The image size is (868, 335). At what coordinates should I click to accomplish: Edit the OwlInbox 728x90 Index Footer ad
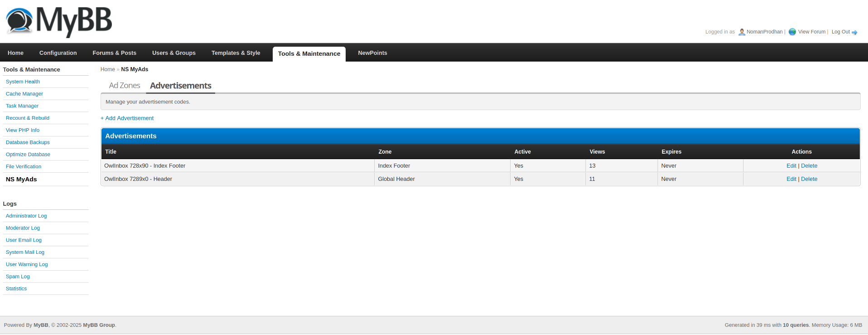791,166
